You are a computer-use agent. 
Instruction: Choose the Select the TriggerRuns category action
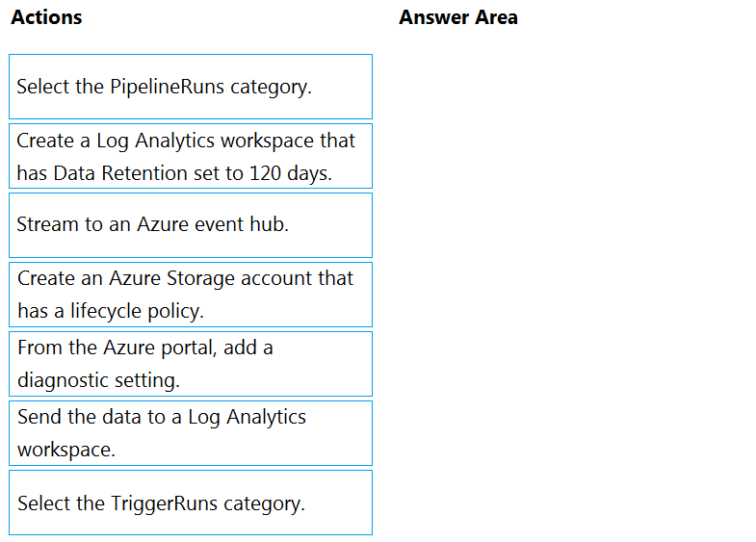pyautogui.click(x=191, y=503)
